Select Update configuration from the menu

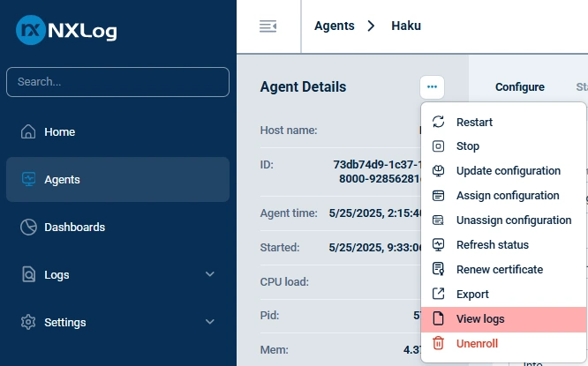click(508, 171)
